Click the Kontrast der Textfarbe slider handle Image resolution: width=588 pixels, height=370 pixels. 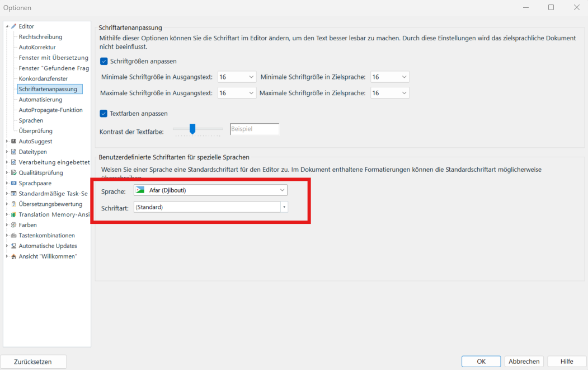coord(192,129)
